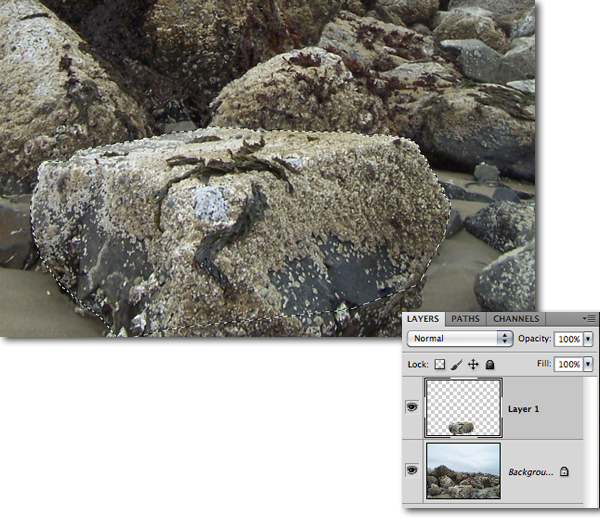Switch to the Layers tab
Viewport: 600px width, 532px height.
pyautogui.click(x=423, y=319)
